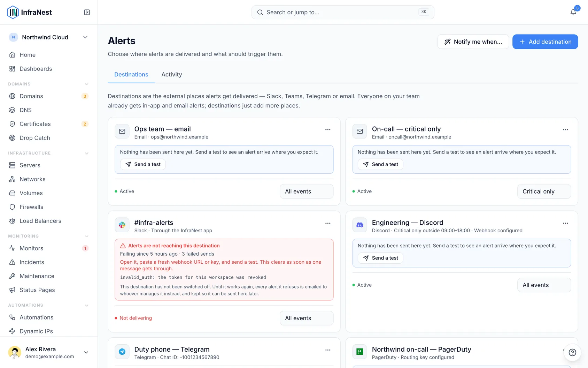
Task: Open Status Pages in the sidebar
Action: 49,290
